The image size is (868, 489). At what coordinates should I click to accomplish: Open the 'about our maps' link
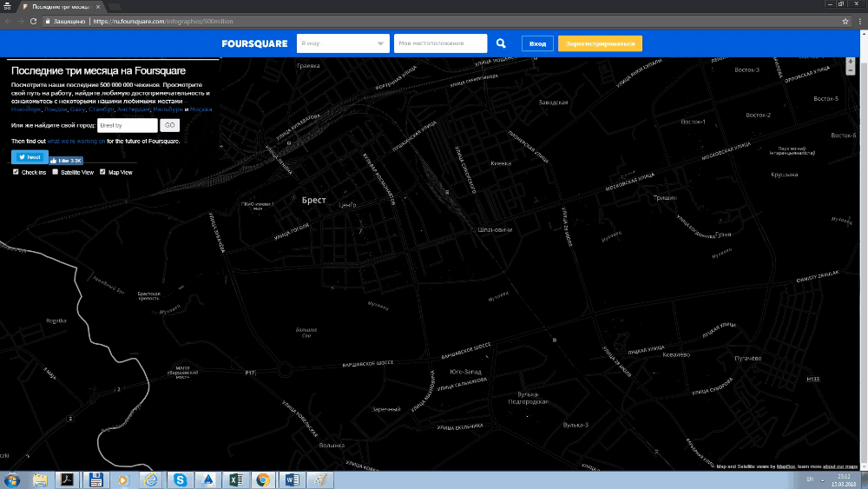point(840,466)
